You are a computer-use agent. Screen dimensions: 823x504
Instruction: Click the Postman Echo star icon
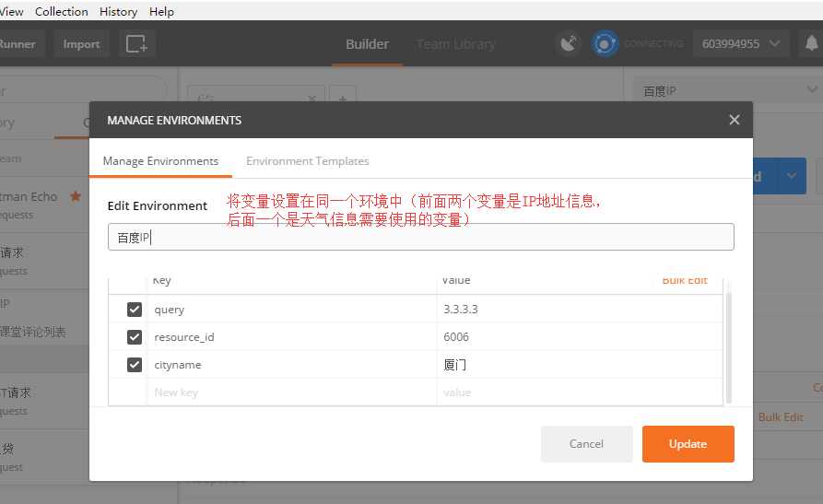click(x=76, y=196)
